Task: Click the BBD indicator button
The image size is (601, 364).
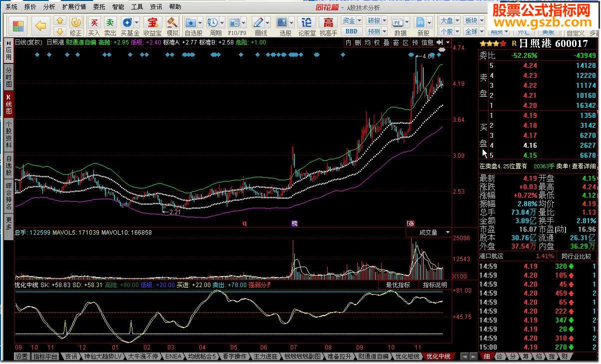Action: 351,31
